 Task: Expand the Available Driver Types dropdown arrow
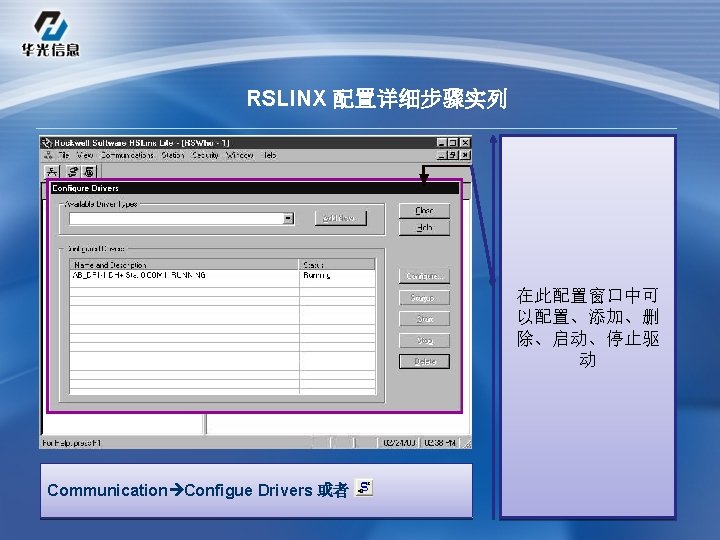coord(288,218)
